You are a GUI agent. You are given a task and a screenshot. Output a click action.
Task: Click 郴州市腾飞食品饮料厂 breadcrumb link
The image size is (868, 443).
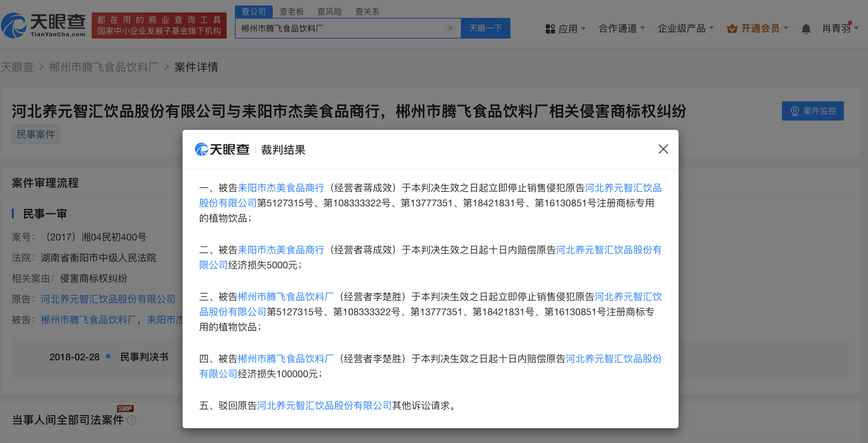point(104,67)
